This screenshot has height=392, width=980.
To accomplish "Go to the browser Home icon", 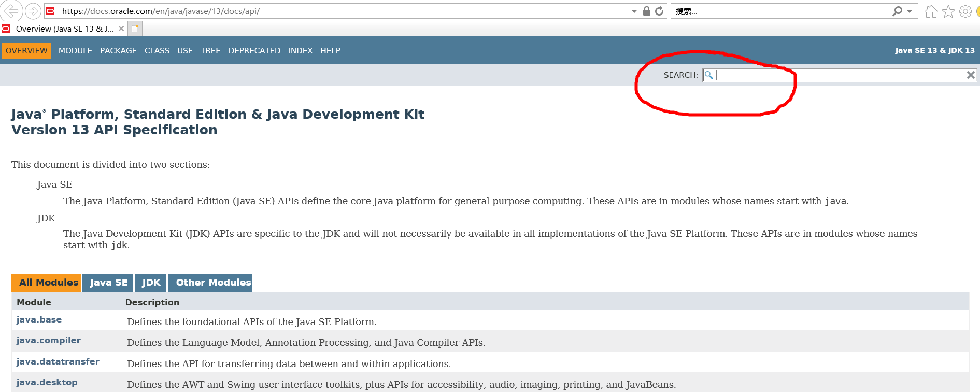I will pyautogui.click(x=931, y=11).
